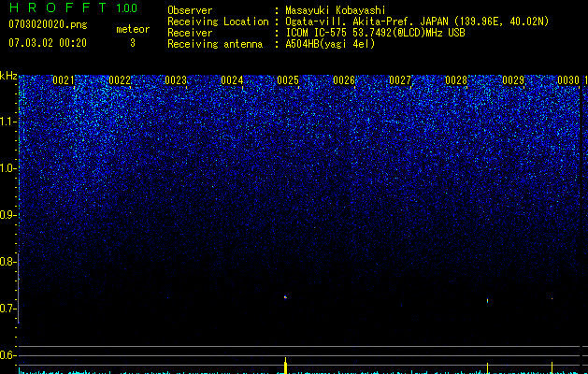This screenshot has width=588, height=374.
Task: Click the Observer label
Action: tap(190, 10)
